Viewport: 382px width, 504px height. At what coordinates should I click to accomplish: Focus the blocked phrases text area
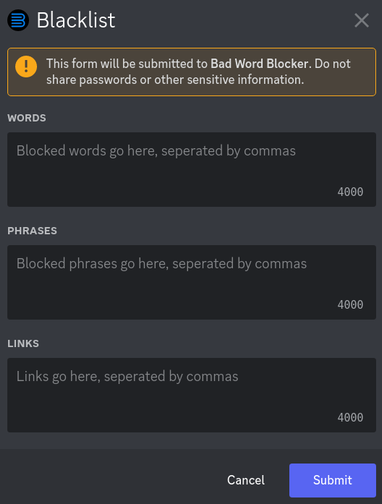(192, 282)
